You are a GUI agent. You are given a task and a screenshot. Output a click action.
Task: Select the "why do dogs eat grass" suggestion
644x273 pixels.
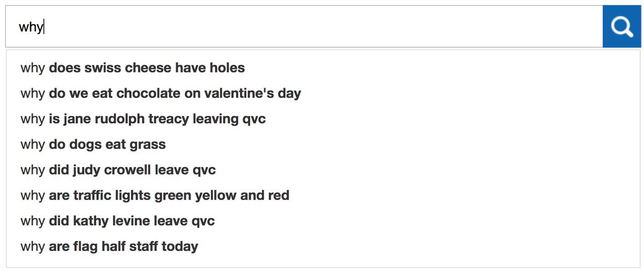(x=93, y=144)
